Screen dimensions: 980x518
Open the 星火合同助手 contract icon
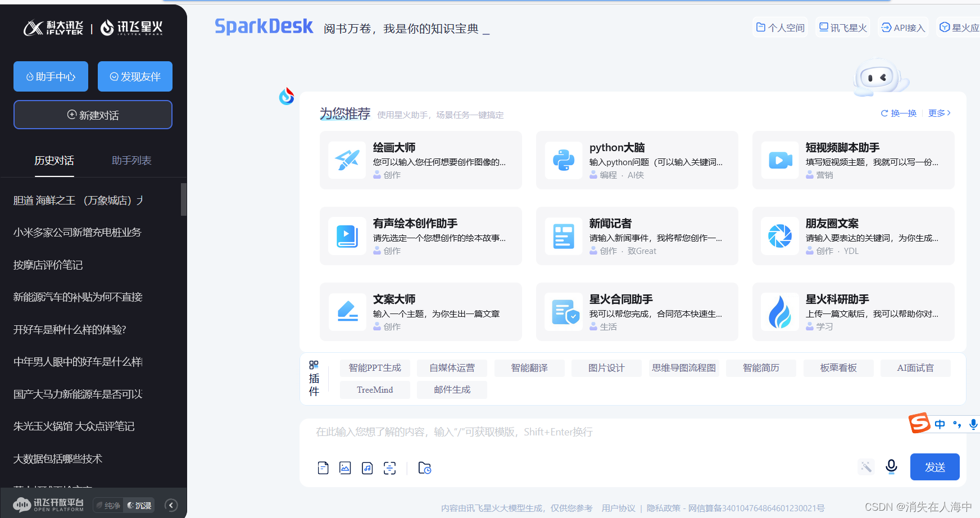[x=564, y=312]
